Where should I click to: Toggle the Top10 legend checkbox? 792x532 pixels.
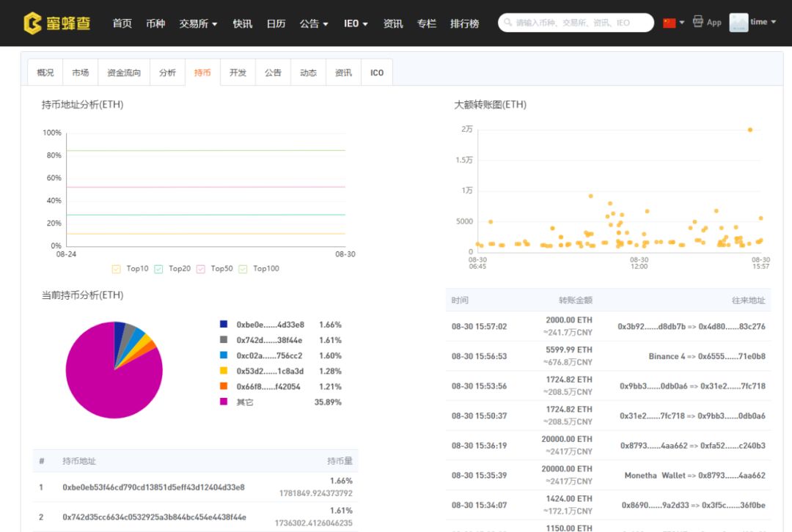coord(116,269)
